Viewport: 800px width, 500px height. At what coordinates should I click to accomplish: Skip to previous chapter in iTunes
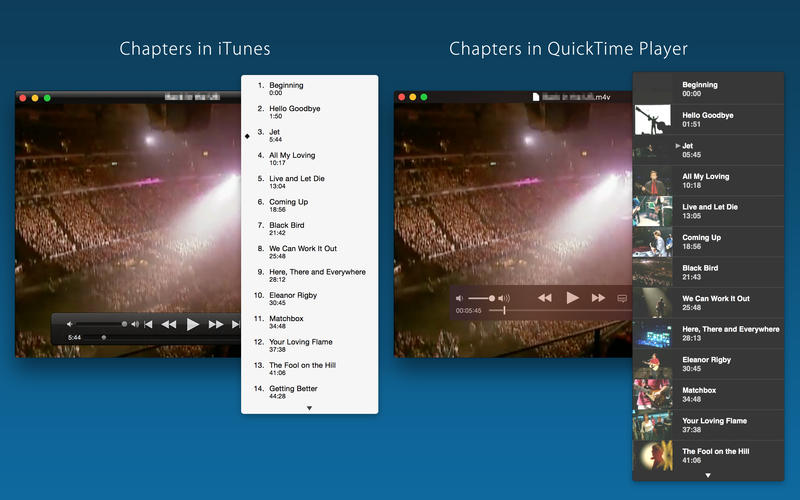click(149, 324)
